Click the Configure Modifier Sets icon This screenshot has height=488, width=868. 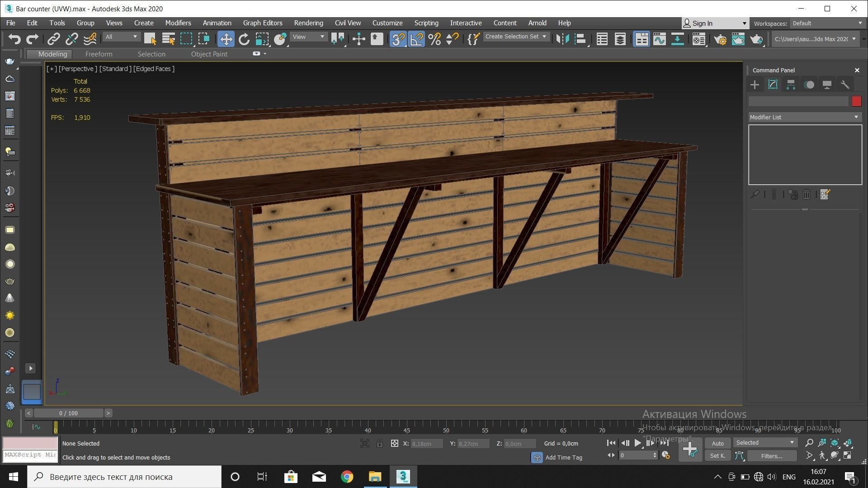(x=825, y=194)
